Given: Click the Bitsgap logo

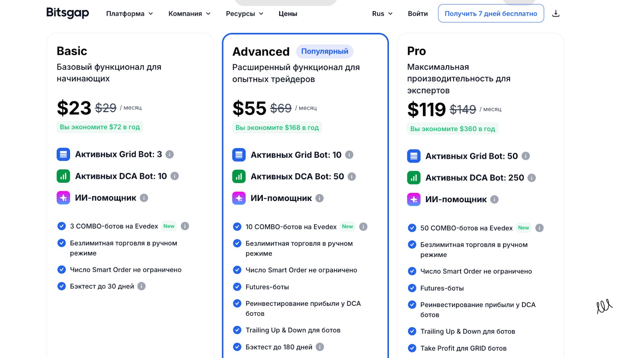Looking at the screenshot, I should [68, 13].
